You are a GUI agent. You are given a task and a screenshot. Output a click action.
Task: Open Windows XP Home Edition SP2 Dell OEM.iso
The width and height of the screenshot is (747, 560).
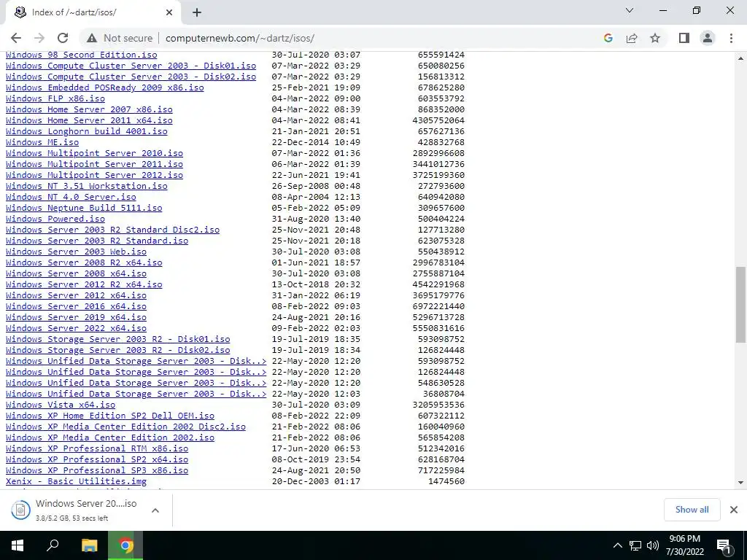tap(110, 416)
